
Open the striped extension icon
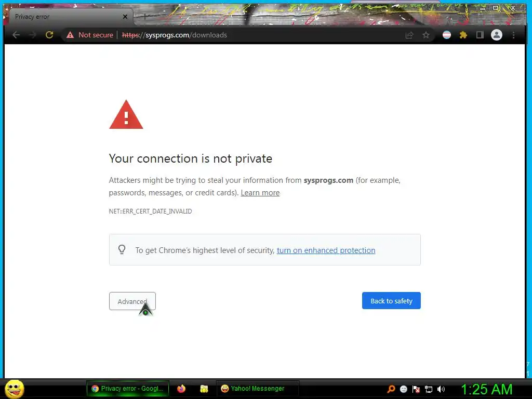[x=447, y=35]
